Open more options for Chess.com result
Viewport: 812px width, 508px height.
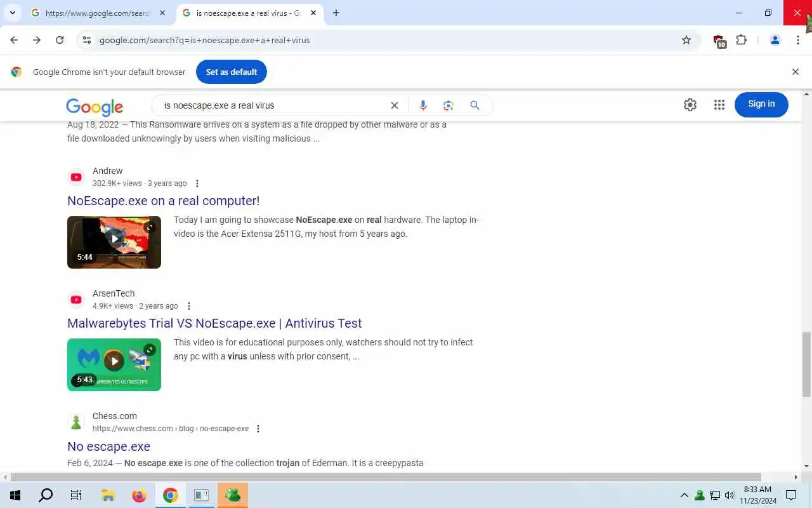click(258, 429)
